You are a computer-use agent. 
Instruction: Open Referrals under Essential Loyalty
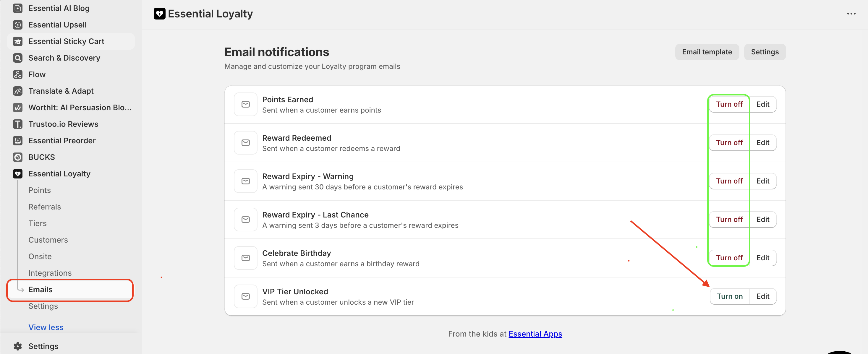(x=44, y=207)
